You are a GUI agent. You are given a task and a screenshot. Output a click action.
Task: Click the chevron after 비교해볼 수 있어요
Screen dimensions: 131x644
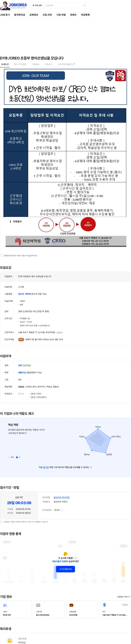pos(91,467)
